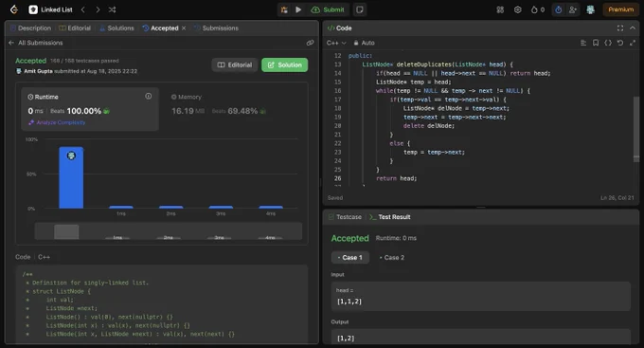Submit the solution

pos(328,9)
